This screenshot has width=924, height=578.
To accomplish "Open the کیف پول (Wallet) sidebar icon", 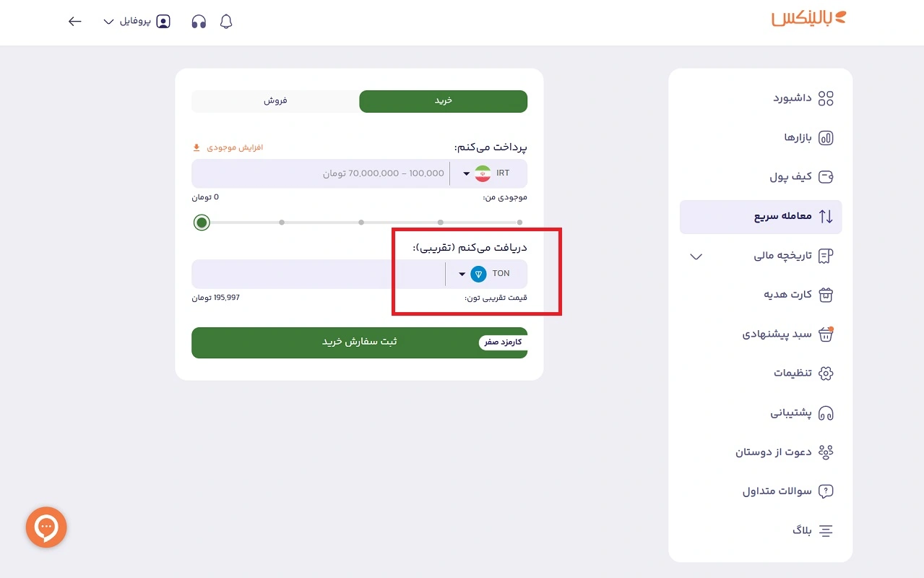I will 827,177.
